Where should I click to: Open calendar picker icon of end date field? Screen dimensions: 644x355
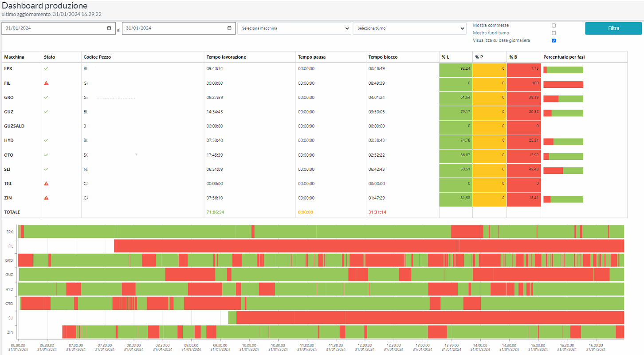(229, 28)
